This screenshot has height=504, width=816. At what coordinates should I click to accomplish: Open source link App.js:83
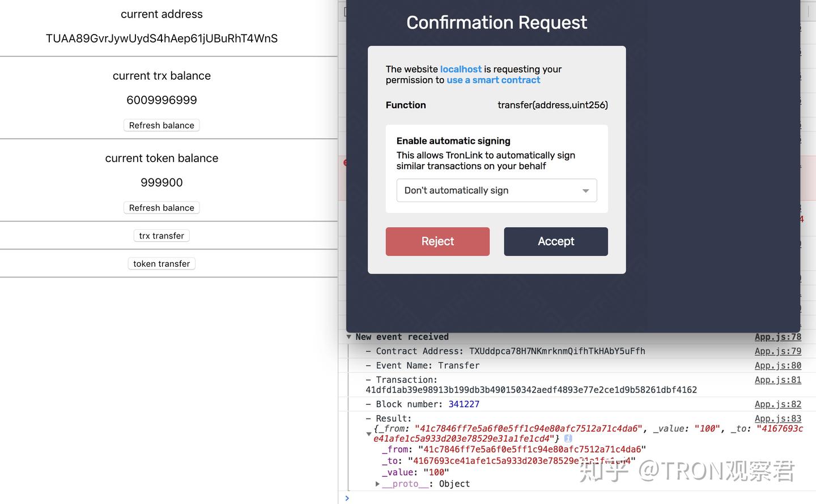click(777, 418)
